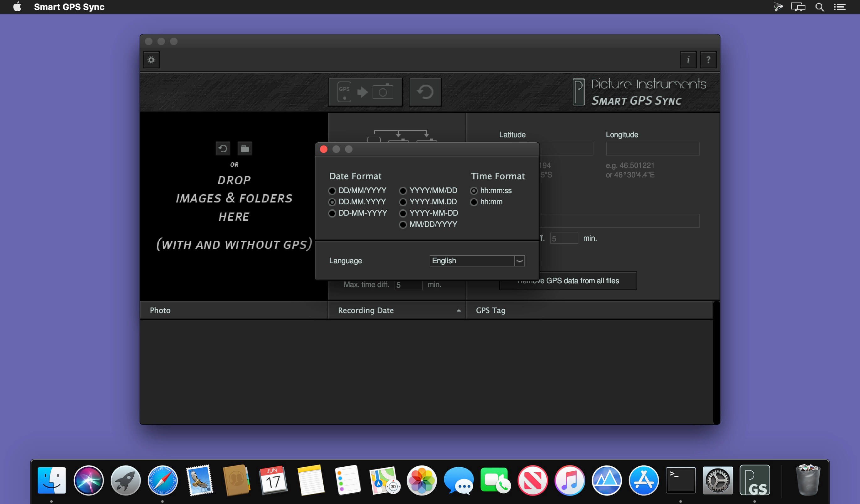Open Calendar showing JUN 17
This screenshot has height=504, width=860.
[x=273, y=480]
